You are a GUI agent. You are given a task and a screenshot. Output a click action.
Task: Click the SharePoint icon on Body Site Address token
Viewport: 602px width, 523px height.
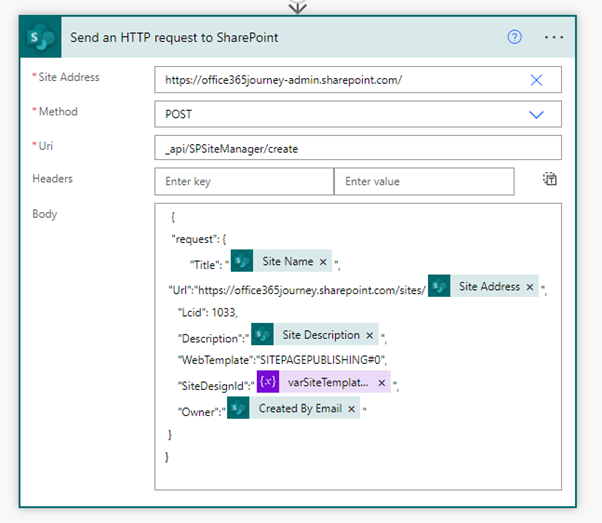tap(439, 286)
